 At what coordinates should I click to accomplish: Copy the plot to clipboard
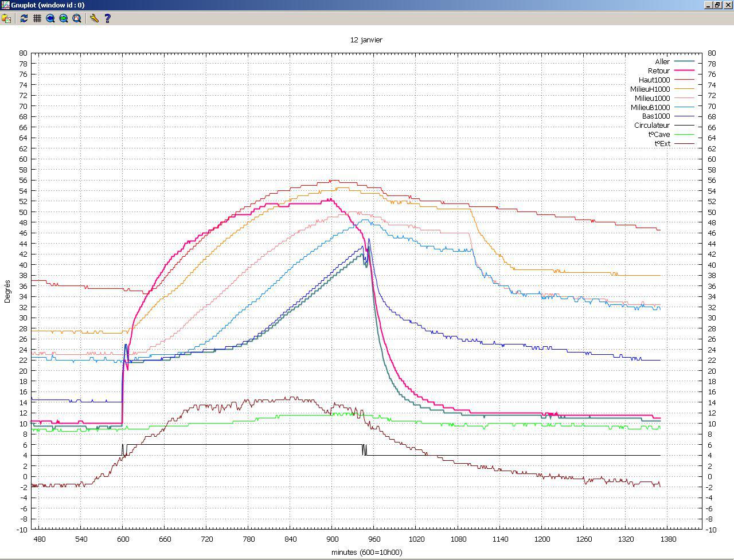tap(6, 18)
